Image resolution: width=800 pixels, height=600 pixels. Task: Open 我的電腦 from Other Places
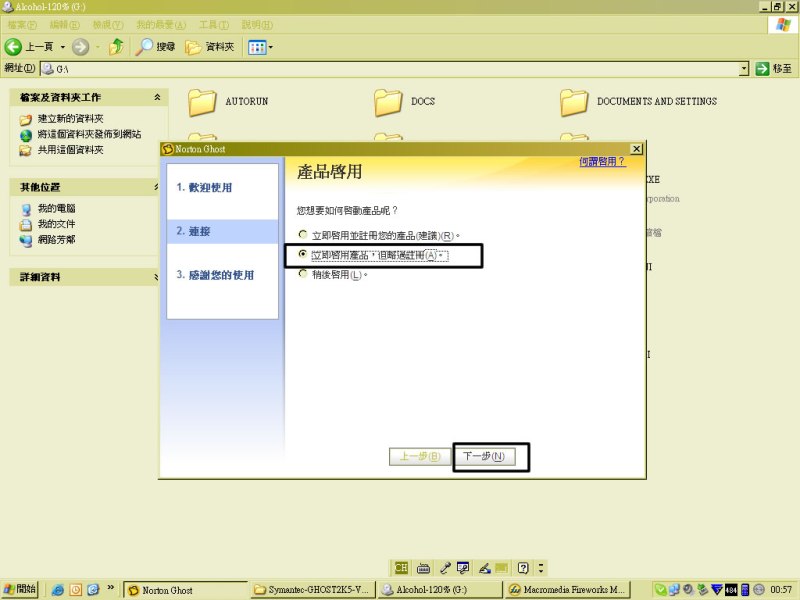(x=57, y=209)
